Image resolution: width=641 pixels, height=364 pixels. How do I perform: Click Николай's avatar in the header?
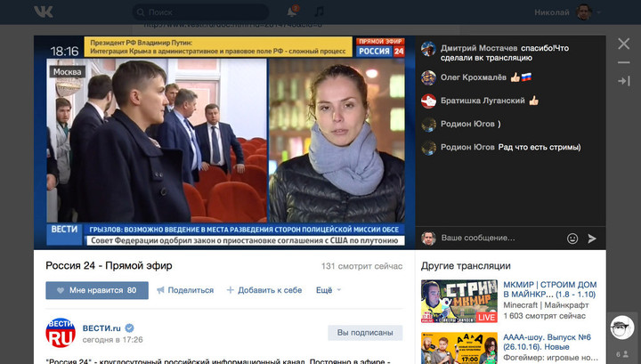pyautogui.click(x=584, y=12)
